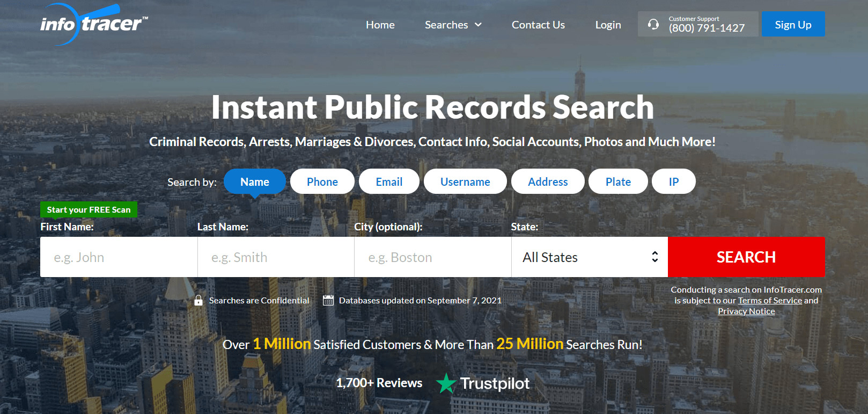
Task: Click the Instant Public Records Search heading
Action: 432,107
